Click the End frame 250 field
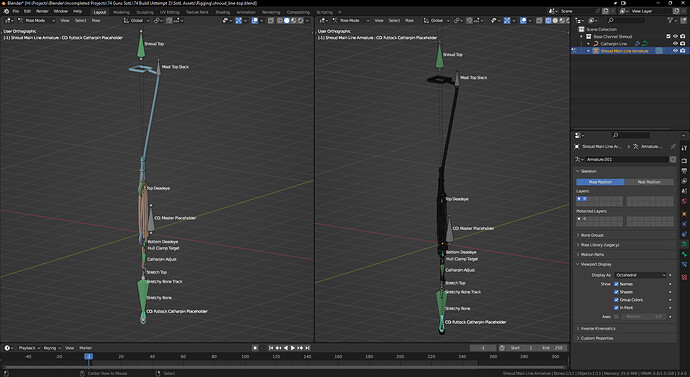 pyautogui.click(x=552, y=348)
